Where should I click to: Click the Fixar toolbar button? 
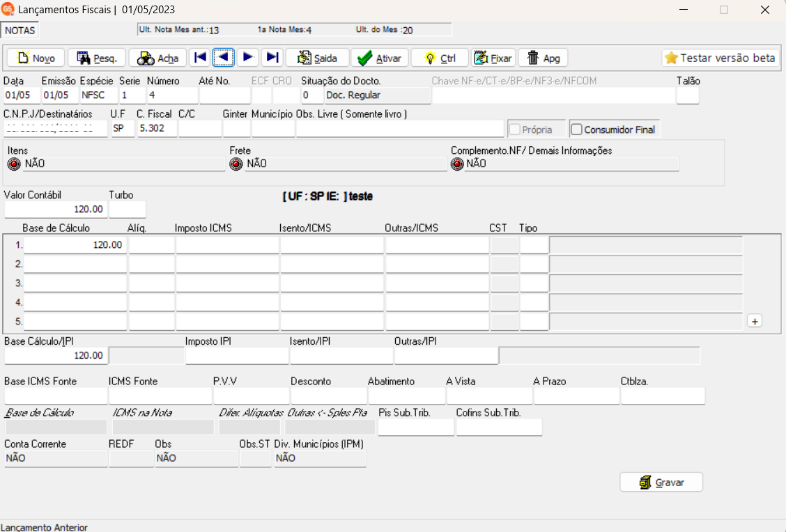point(494,58)
